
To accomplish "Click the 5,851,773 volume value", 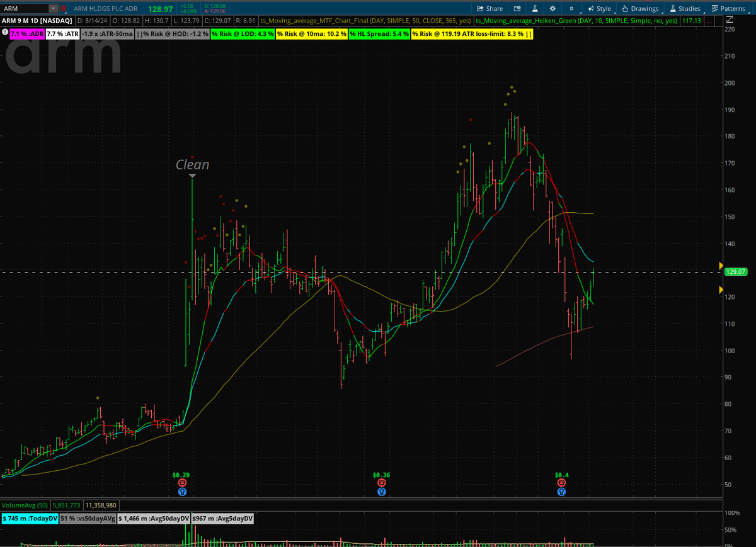I will pyautogui.click(x=67, y=505).
